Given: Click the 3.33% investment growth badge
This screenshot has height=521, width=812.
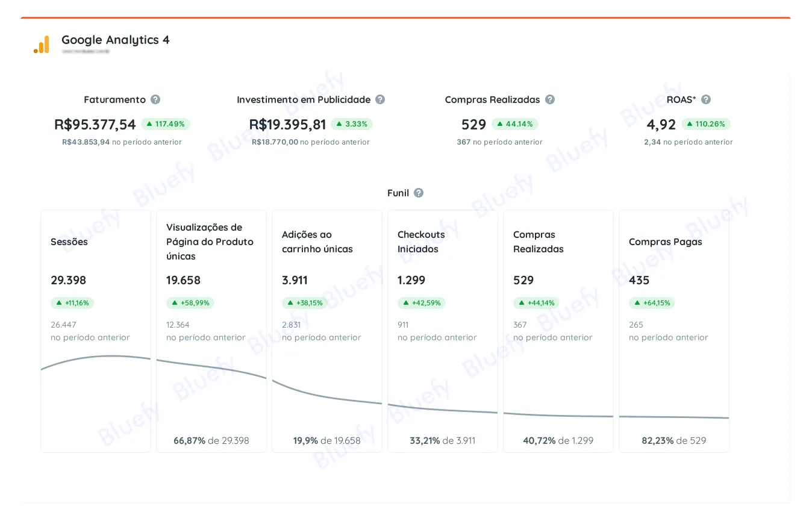Looking at the screenshot, I should [x=352, y=124].
